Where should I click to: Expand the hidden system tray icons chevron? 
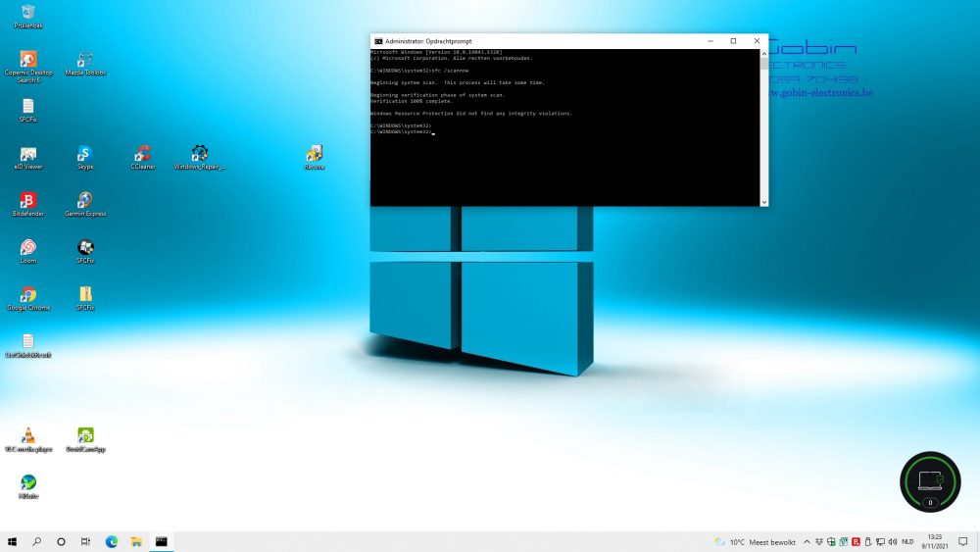point(807,541)
